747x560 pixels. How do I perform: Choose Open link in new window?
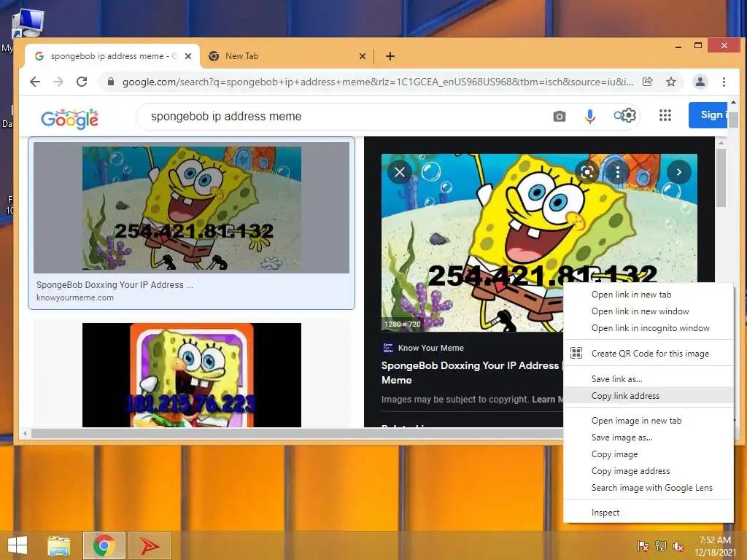coord(648,311)
